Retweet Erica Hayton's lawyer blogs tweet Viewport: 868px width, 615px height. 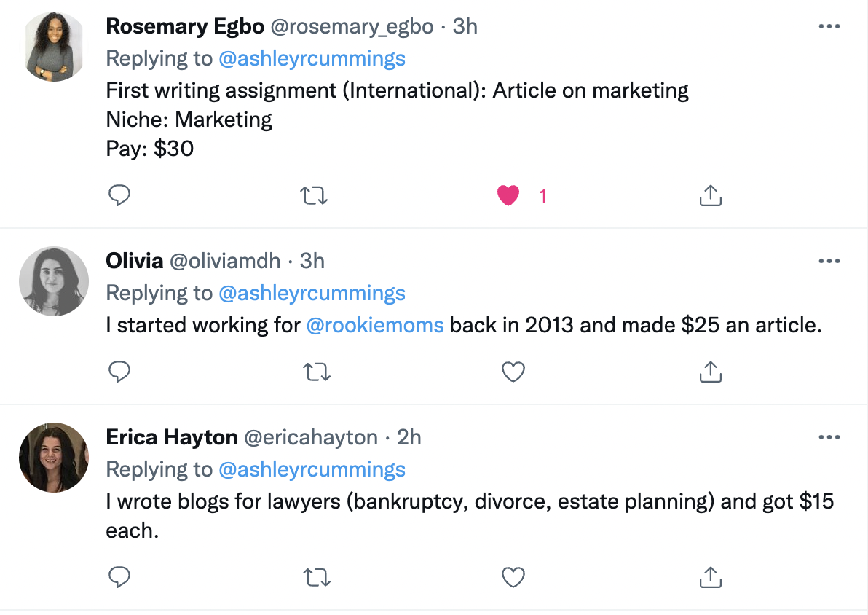[x=315, y=577]
